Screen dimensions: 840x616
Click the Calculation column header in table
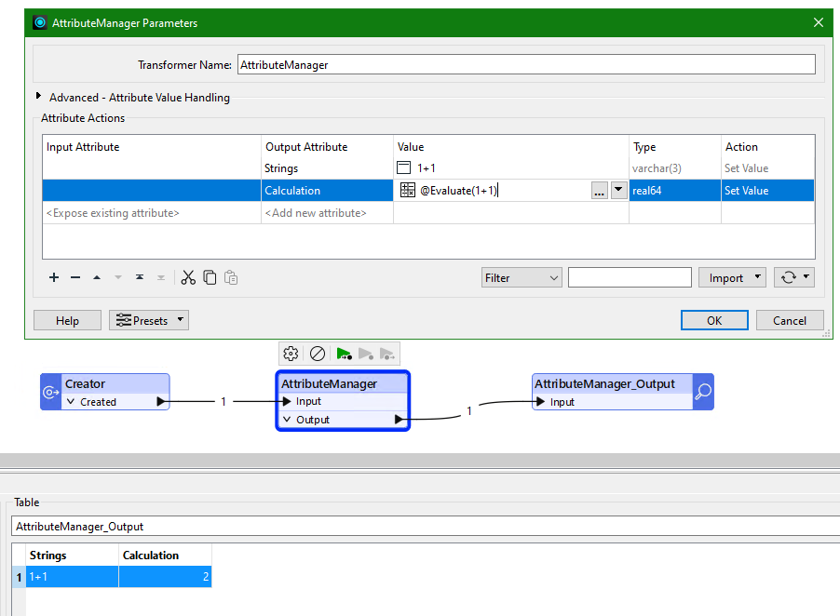click(x=165, y=555)
